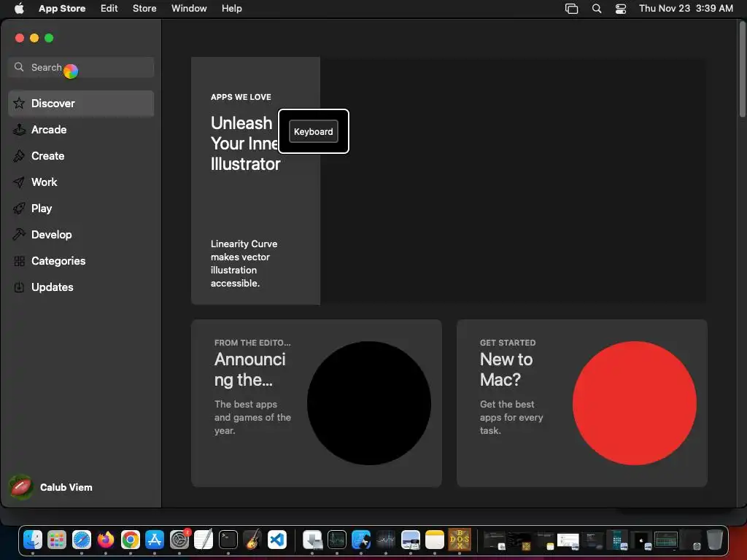Launch Safari from the Dock
The width and height of the screenshot is (747, 560).
point(82,540)
